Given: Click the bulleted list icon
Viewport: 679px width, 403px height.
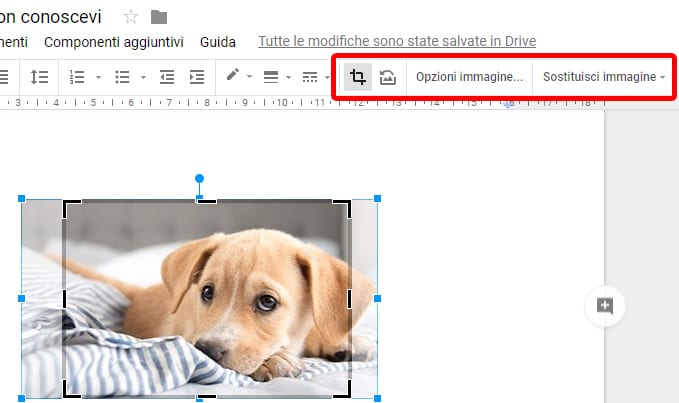Looking at the screenshot, I should point(122,77).
